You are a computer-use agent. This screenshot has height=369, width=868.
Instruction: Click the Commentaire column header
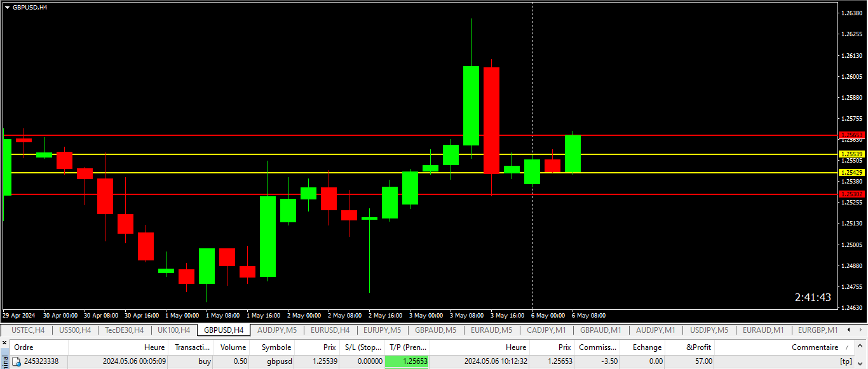815,347
